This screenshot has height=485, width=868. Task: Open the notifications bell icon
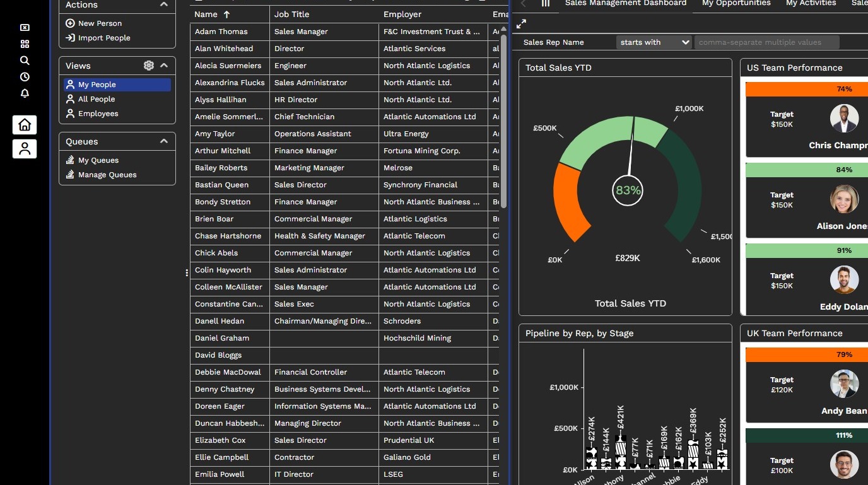click(25, 93)
